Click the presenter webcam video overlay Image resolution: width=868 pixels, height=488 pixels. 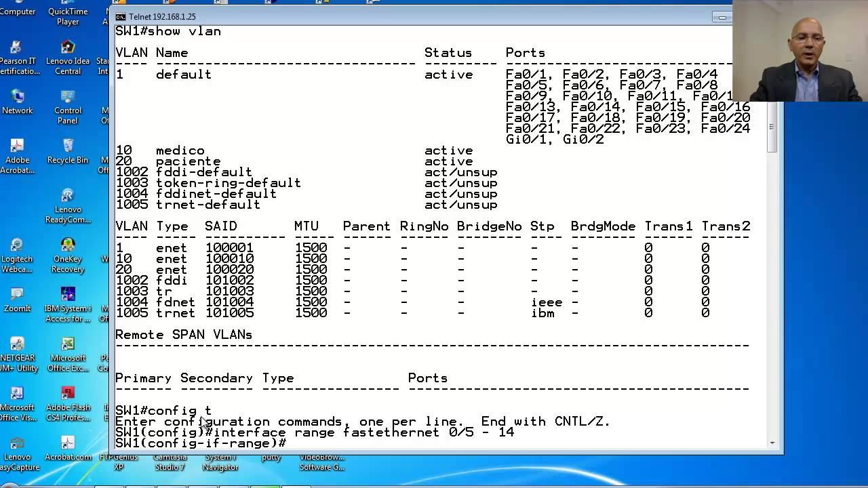pyautogui.click(x=800, y=51)
